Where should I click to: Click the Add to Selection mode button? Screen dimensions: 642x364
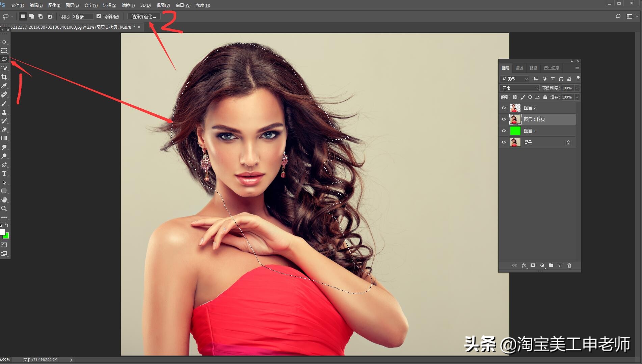pos(32,16)
